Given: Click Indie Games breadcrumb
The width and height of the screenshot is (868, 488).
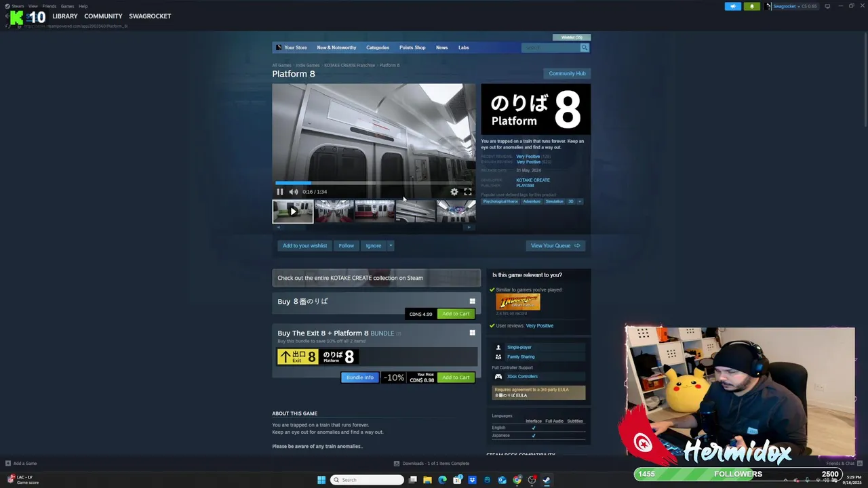Looking at the screenshot, I should [x=307, y=65].
